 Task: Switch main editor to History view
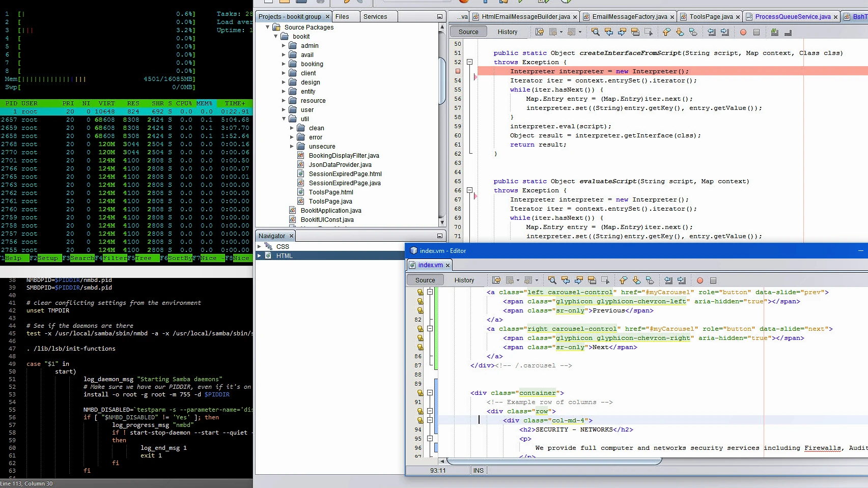[508, 32]
